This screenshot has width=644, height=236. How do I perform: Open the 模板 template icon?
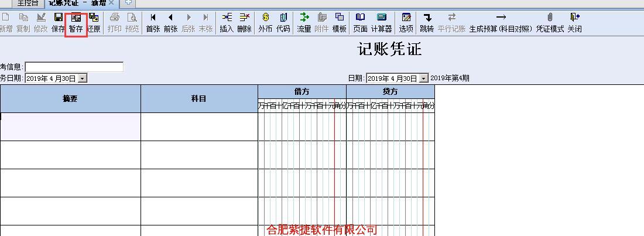click(340, 22)
